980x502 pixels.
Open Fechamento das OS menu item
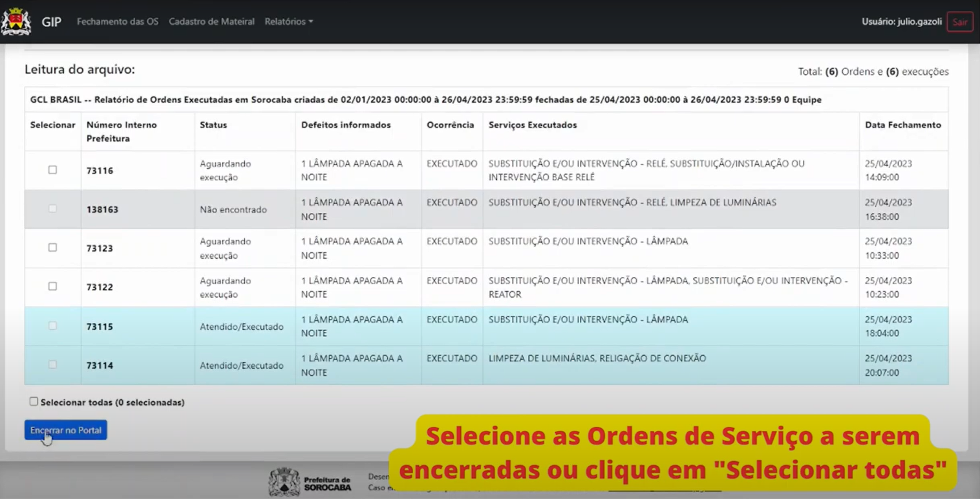[117, 21]
